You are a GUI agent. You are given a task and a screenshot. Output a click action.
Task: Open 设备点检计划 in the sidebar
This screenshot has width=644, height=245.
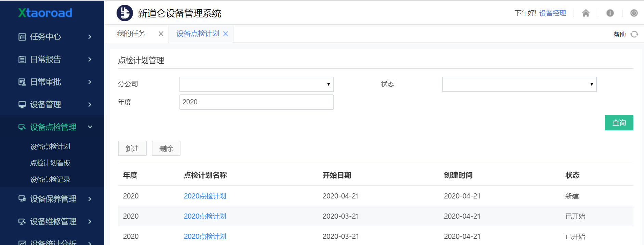click(x=50, y=146)
